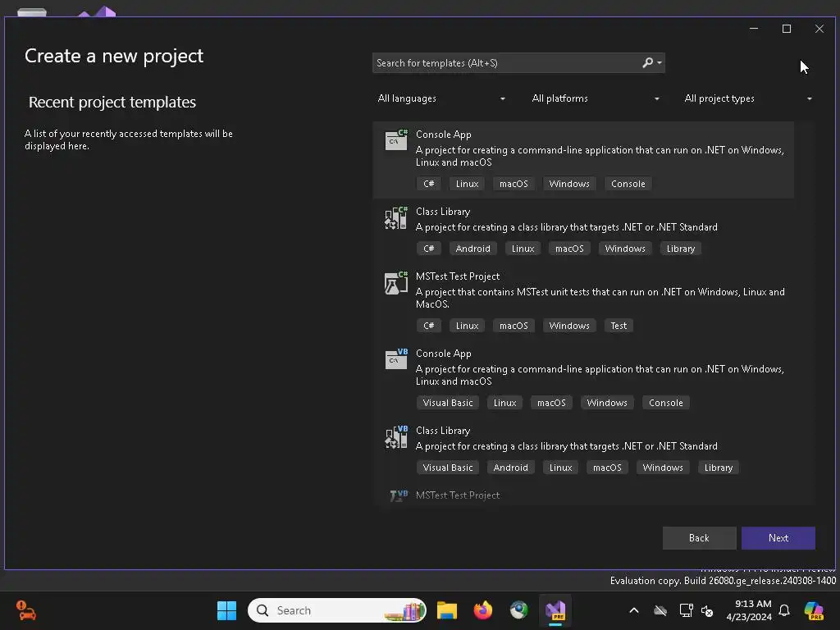
Task: Click the Visual Basic Class Library icon
Action: (396, 436)
